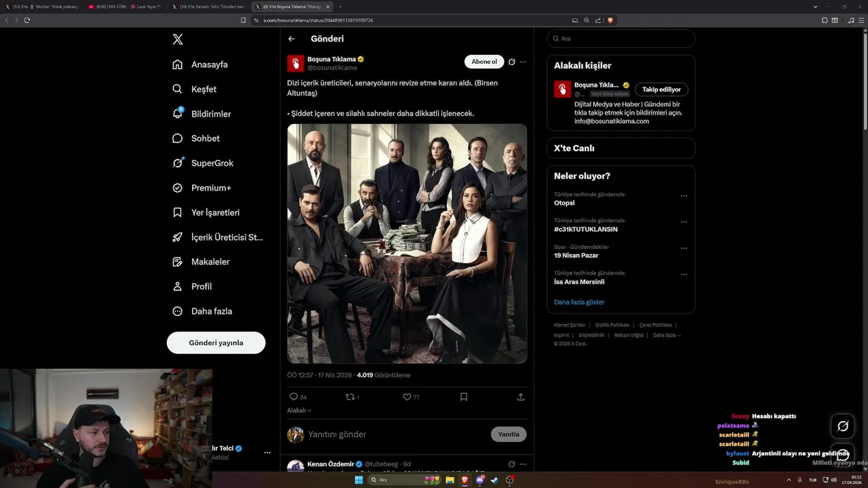Open SuperGrok icon in sidebar
The height and width of the screenshot is (488, 868).
click(x=178, y=163)
